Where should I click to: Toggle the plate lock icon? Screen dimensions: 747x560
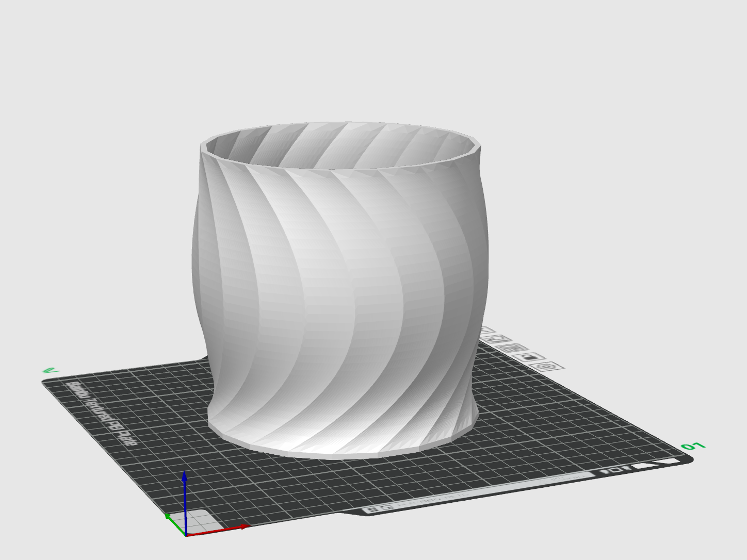point(529,357)
